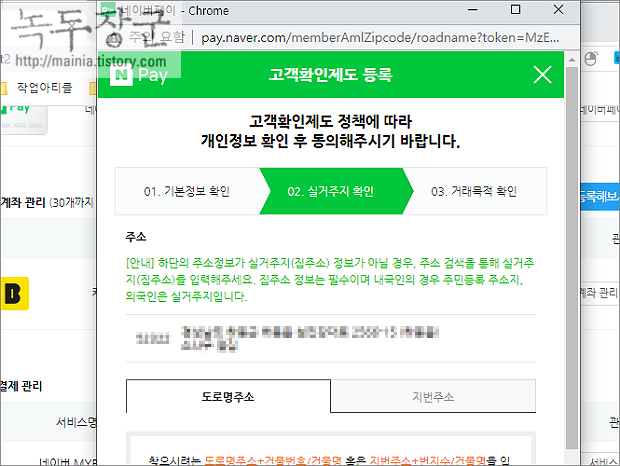
Task: Click the popup's vertical scrollbar thumb
Action: [x=572, y=258]
